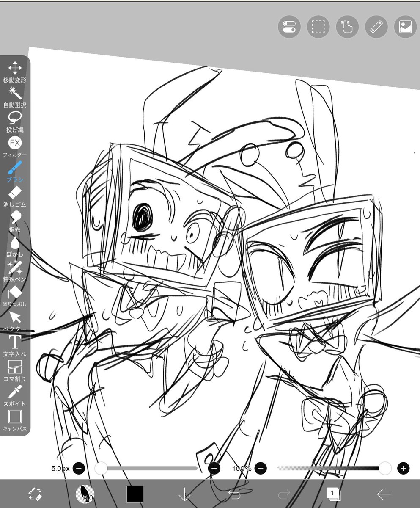Tap the 100% opacity value
Image resolution: width=420 pixels, height=508 pixels.
242,469
